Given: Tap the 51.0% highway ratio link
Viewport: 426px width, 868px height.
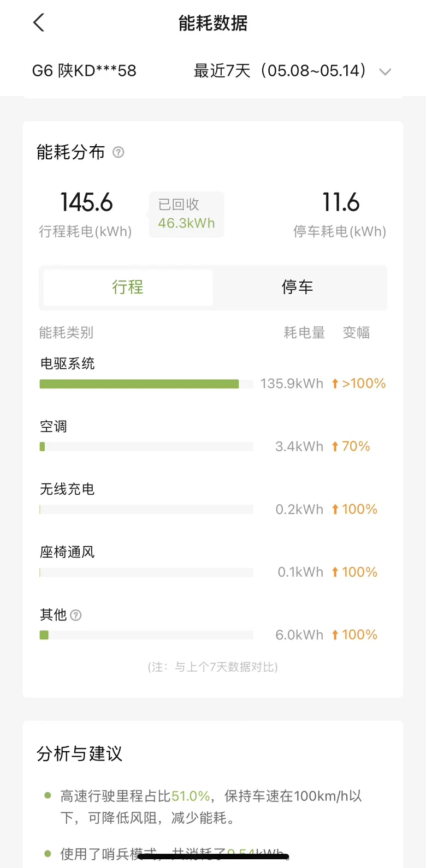Looking at the screenshot, I should click(x=191, y=796).
